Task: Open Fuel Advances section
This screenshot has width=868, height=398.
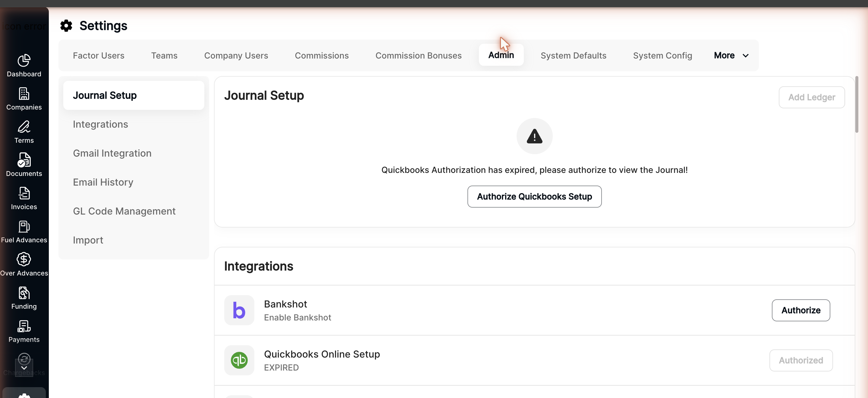Action: tap(24, 232)
